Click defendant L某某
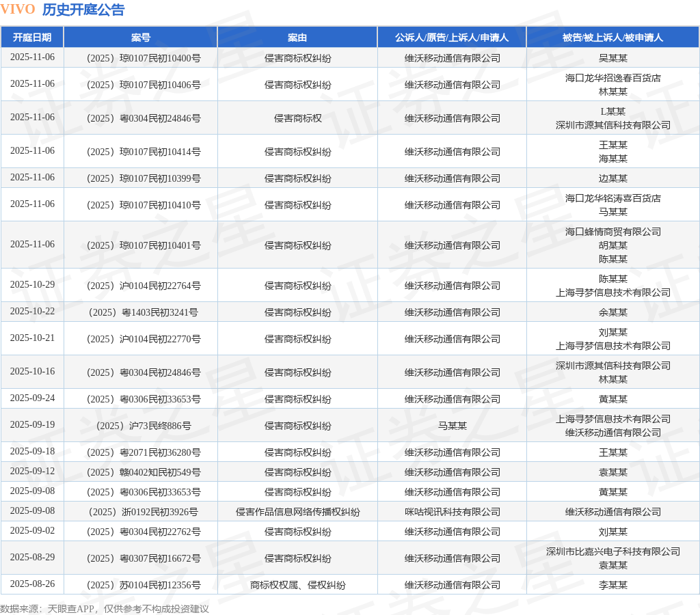 point(613,111)
